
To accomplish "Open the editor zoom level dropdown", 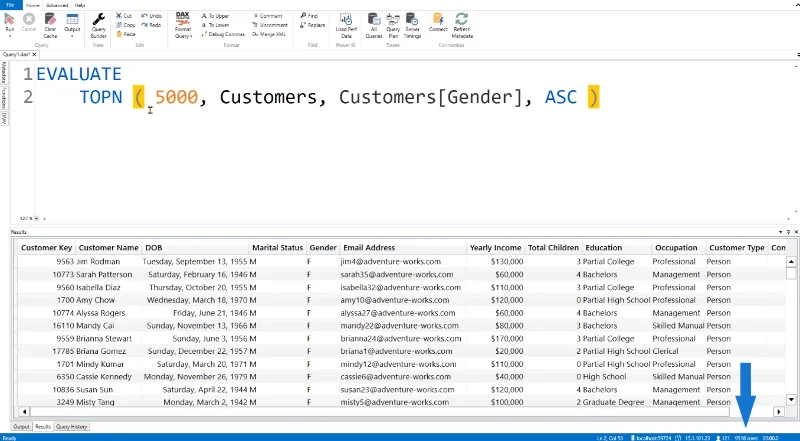I will [x=36, y=218].
